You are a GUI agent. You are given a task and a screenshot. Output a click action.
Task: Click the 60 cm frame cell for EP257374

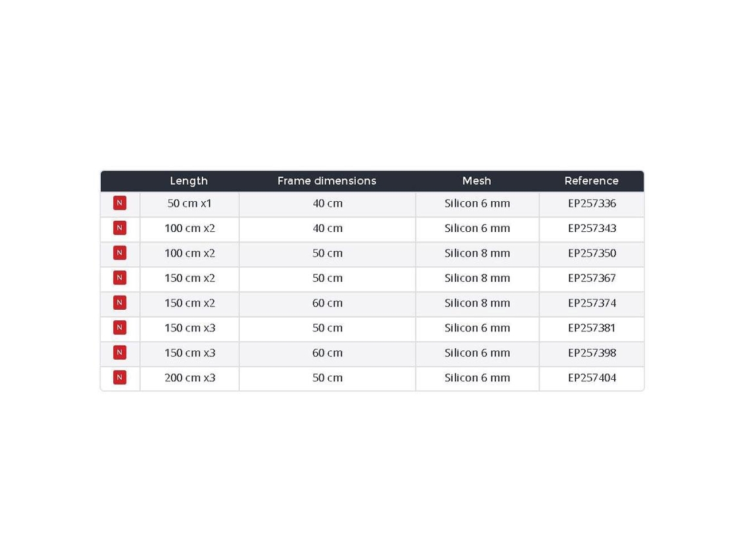(x=327, y=303)
